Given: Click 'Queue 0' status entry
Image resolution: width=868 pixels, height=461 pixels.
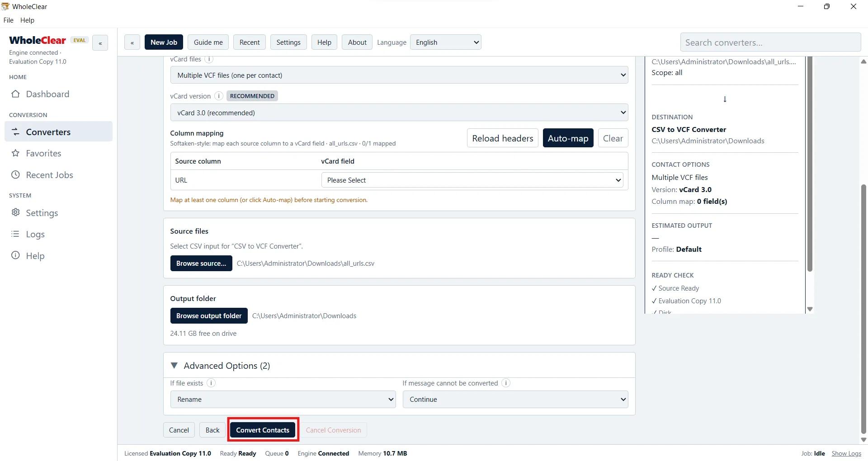Looking at the screenshot, I should click(x=277, y=453).
